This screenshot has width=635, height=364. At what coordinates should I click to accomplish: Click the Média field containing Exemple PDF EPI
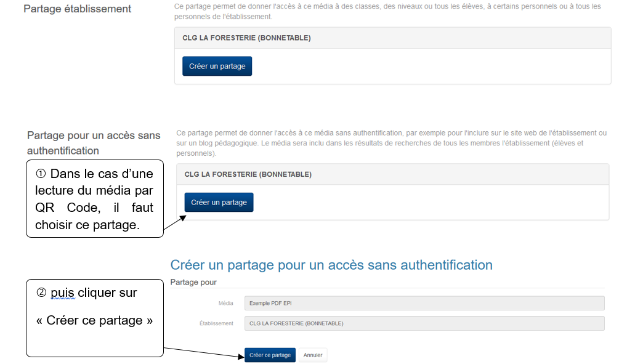click(x=424, y=303)
